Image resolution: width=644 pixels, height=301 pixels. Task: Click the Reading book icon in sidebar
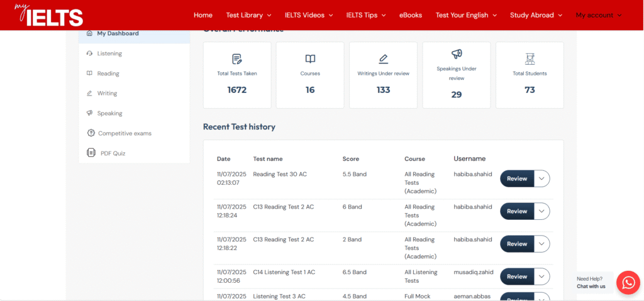pos(89,73)
